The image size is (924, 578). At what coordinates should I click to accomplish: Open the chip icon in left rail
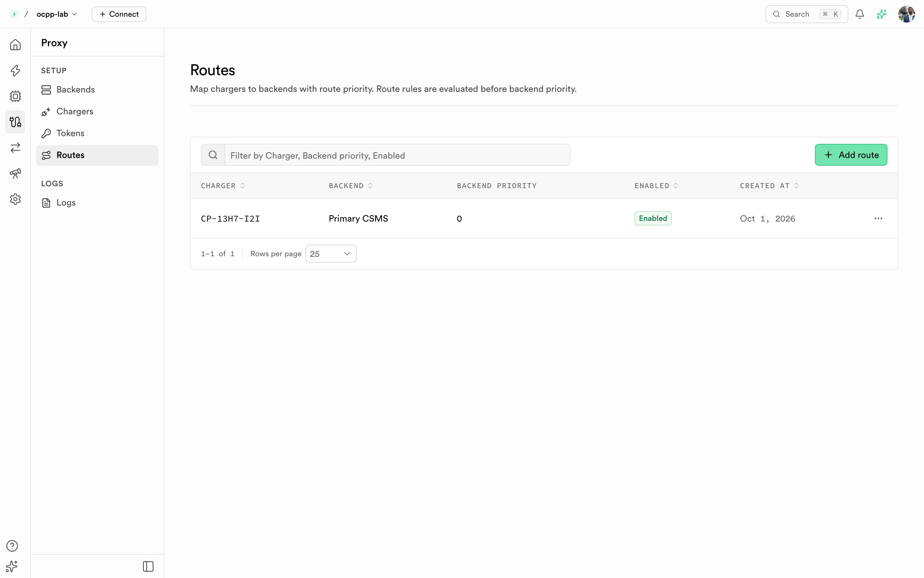(x=15, y=96)
